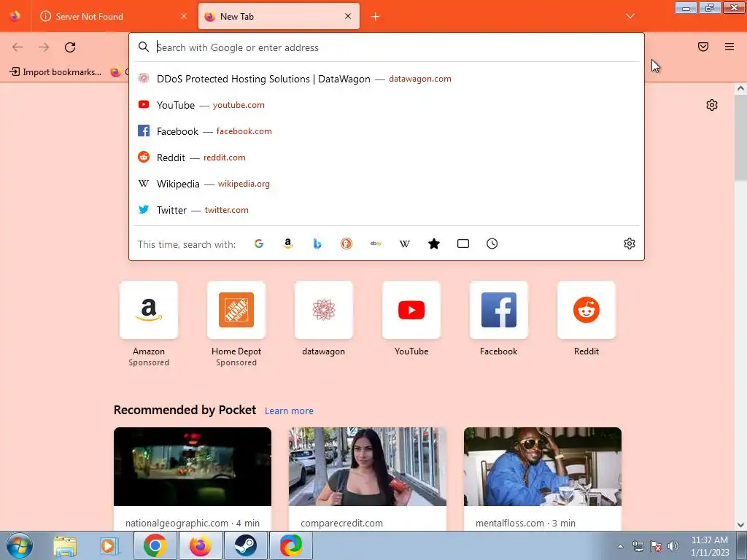The image size is (747, 560).
Task: Choose the Twitter suggestion row
Action: point(387,209)
